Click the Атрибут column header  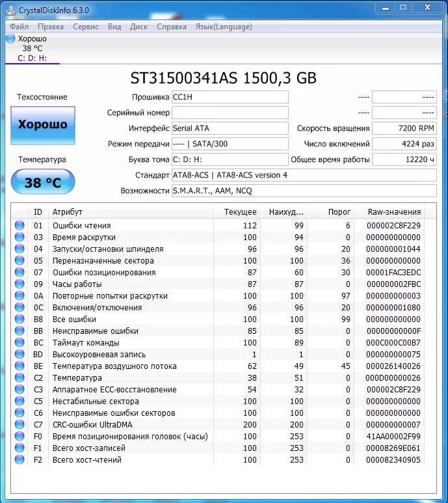click(x=68, y=212)
